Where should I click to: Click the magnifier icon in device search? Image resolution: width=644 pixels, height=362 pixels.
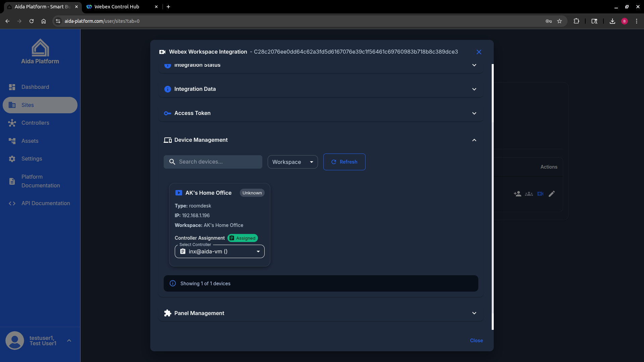[172, 162]
